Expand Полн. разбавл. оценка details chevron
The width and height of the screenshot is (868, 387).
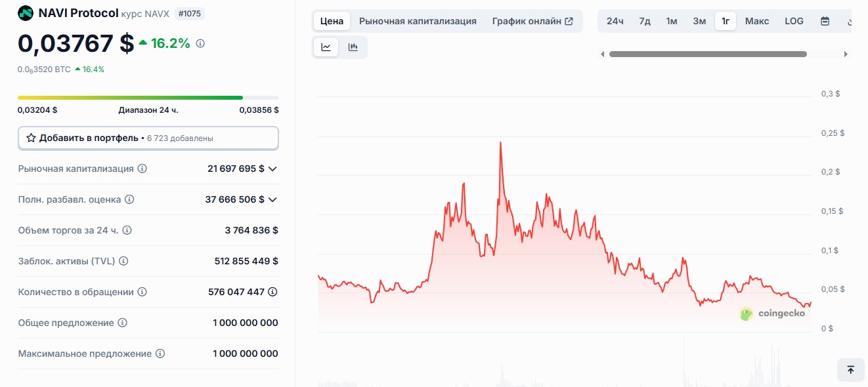pos(272,199)
